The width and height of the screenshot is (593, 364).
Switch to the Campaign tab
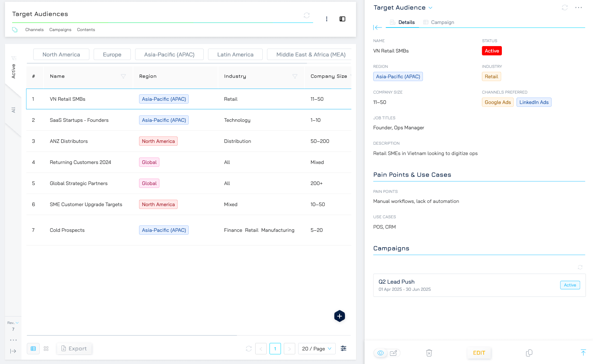(439, 22)
